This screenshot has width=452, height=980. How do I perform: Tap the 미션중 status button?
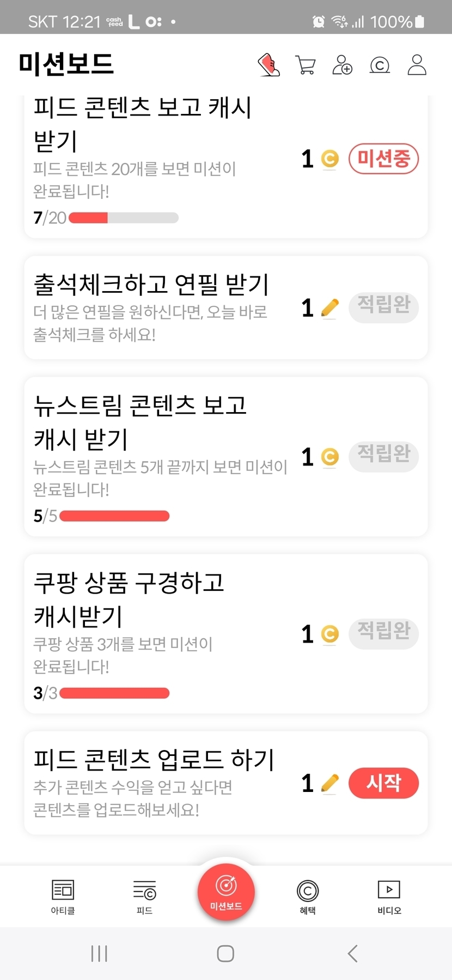point(383,159)
